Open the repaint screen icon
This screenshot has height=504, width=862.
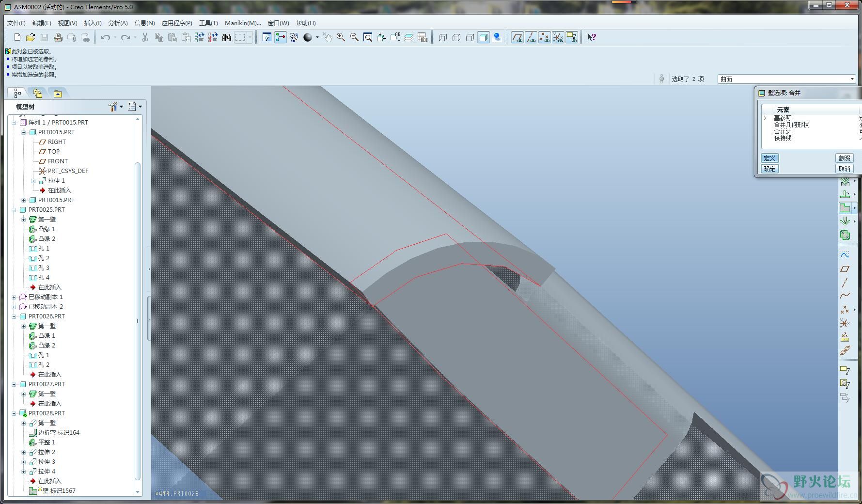point(267,37)
